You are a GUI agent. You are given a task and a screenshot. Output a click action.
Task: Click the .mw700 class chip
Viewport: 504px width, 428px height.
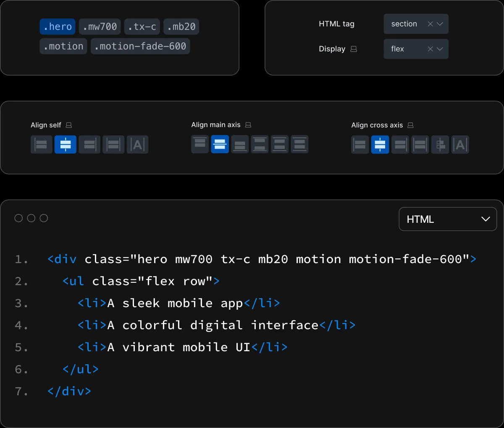tap(100, 27)
